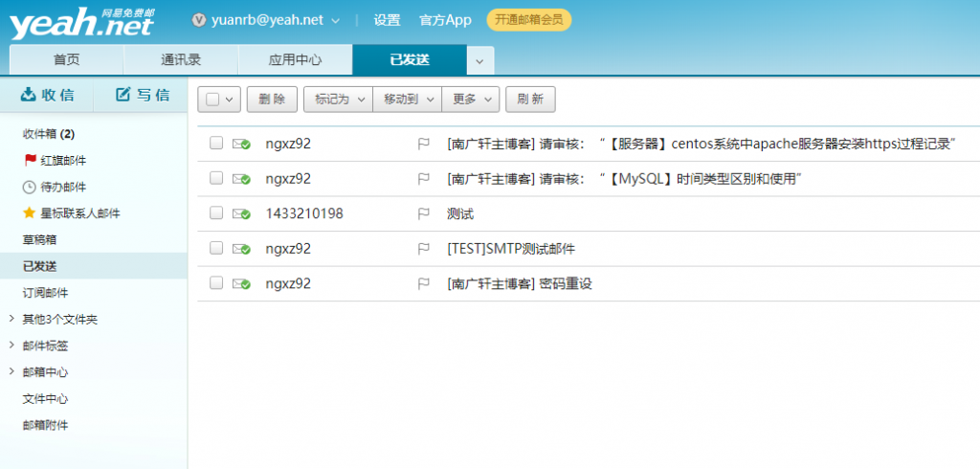This screenshot has height=469, width=980.
Task: Click the sent-status envelope icon on the [TEST]SMTP row
Action: (241, 249)
